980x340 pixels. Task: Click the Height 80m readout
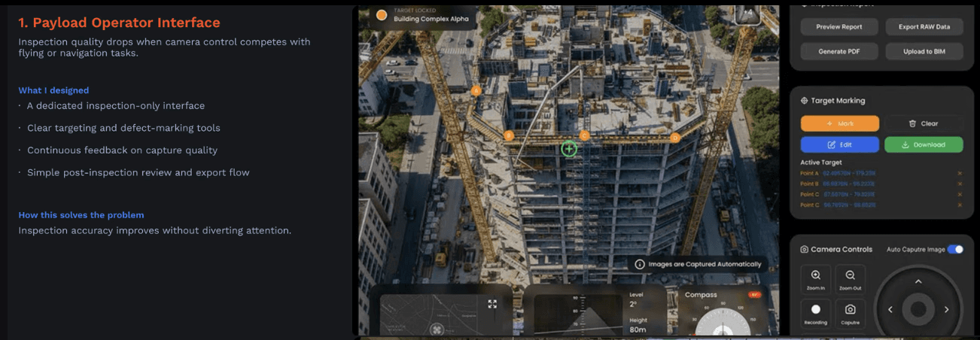click(638, 325)
